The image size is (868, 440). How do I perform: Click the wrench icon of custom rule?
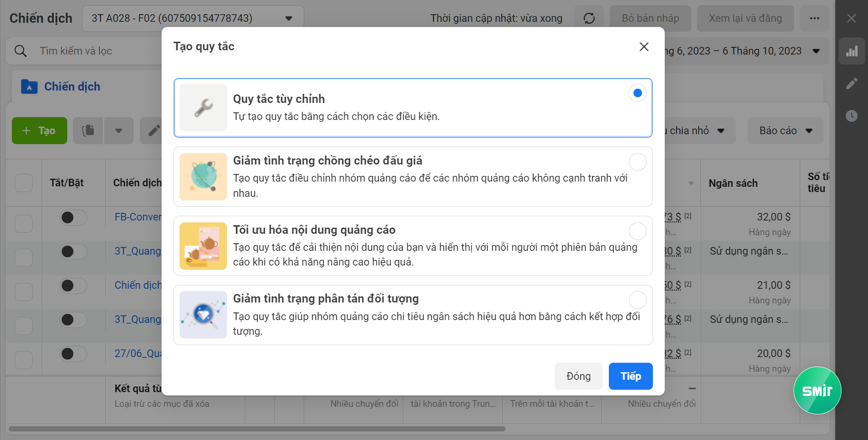(203, 108)
